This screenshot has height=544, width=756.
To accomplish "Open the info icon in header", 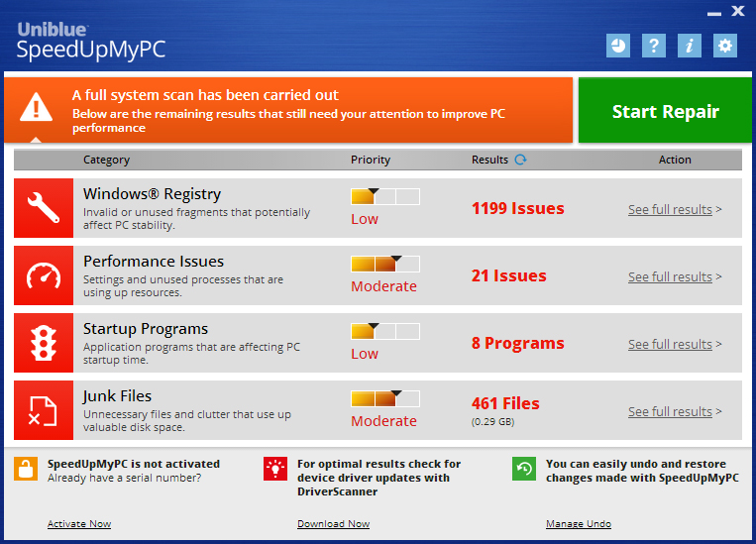I will click(690, 46).
